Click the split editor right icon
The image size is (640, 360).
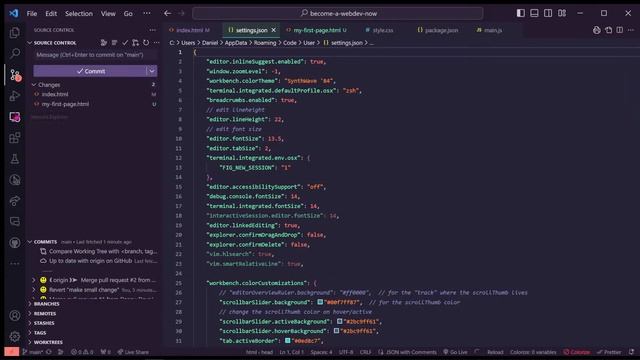[620, 30]
